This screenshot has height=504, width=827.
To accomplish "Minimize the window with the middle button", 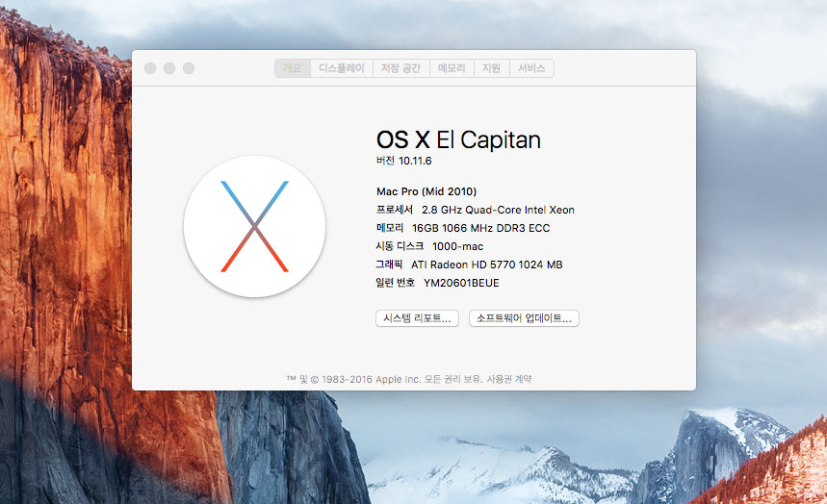I will click(169, 68).
